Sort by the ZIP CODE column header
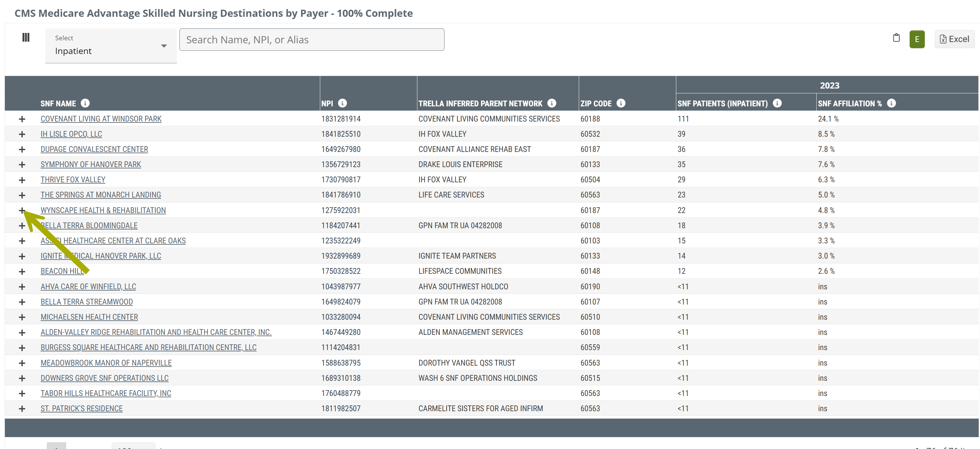Viewport: 980px width, 449px height. (x=596, y=103)
